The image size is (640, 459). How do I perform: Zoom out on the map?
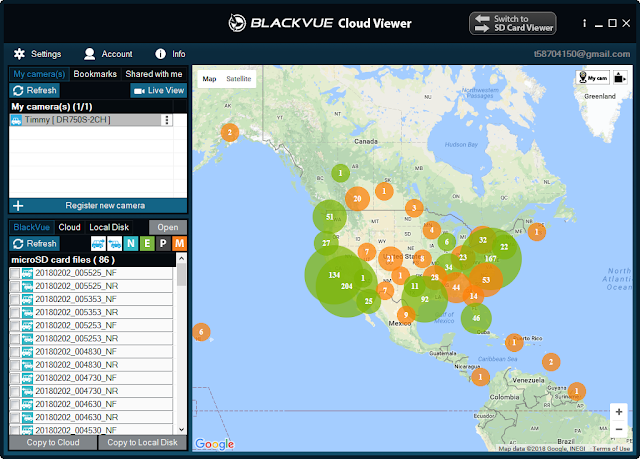(x=619, y=429)
